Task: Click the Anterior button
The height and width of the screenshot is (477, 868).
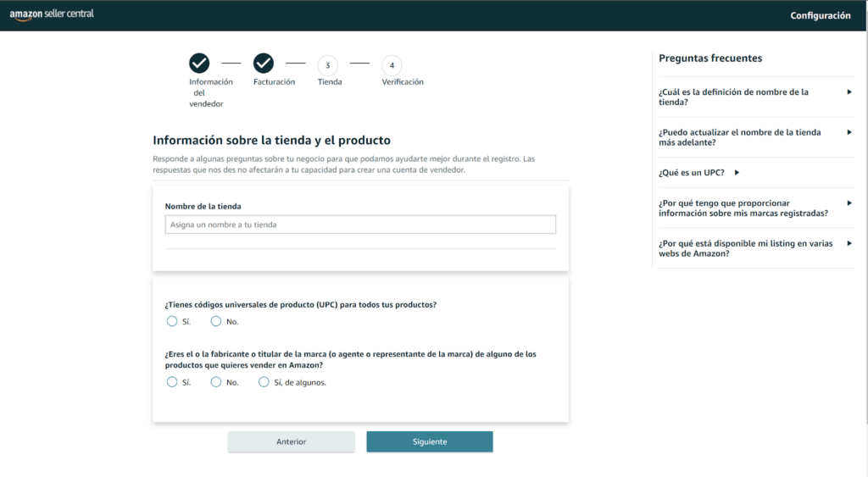Action: click(292, 441)
